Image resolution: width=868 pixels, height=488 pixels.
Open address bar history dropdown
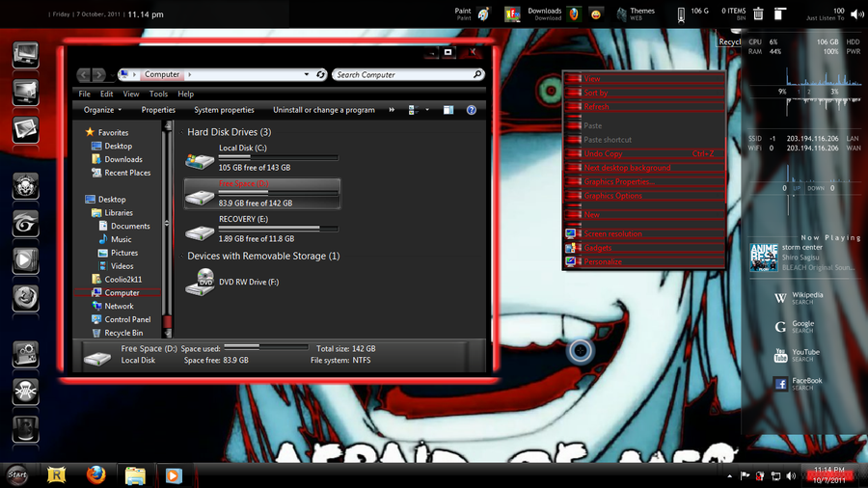tap(306, 74)
